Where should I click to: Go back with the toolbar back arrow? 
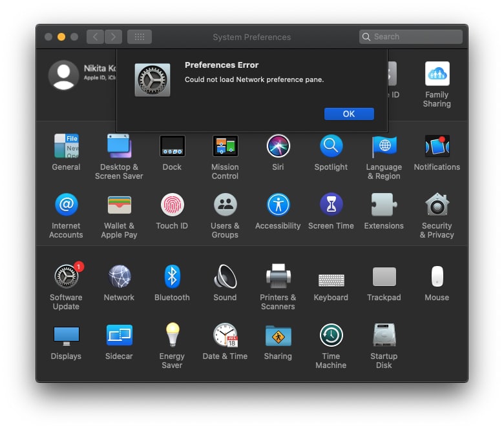pos(95,37)
